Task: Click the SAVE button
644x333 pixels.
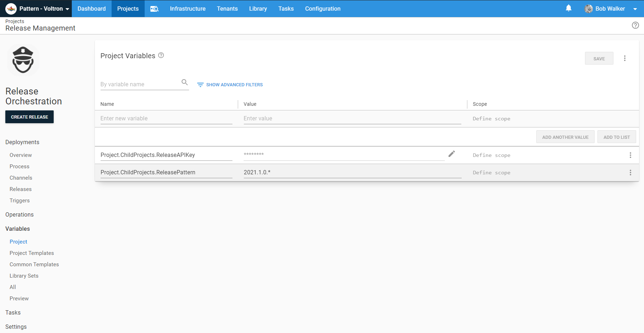Action: coord(599,58)
